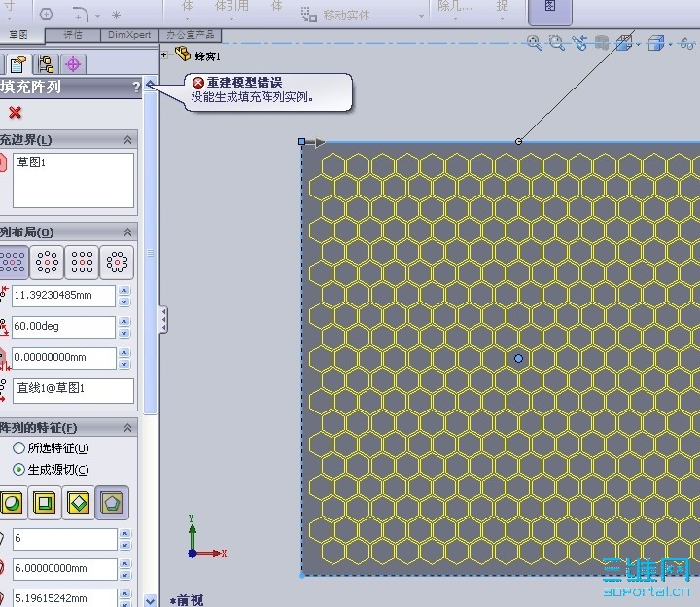Click the polygon sketch tool icon
The width and height of the screenshot is (700, 607).
click(47, 15)
